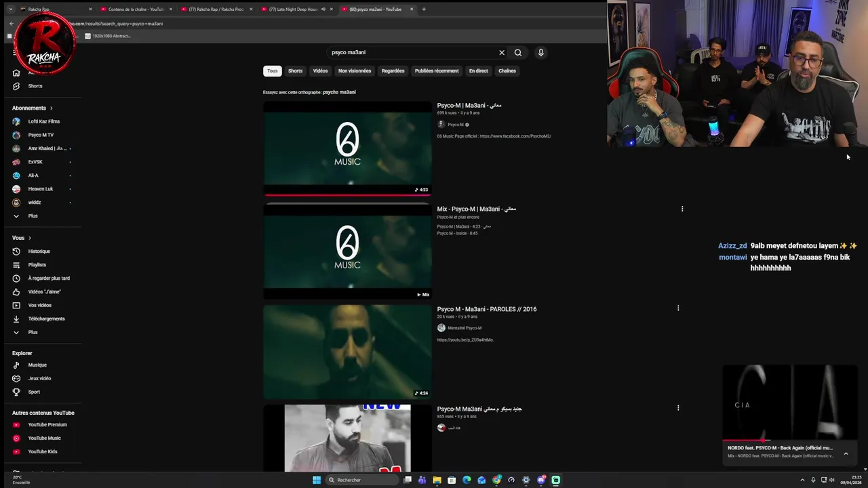Image resolution: width=868 pixels, height=488 pixels.
Task: Open Psyco M TV subscription
Action: [41, 135]
